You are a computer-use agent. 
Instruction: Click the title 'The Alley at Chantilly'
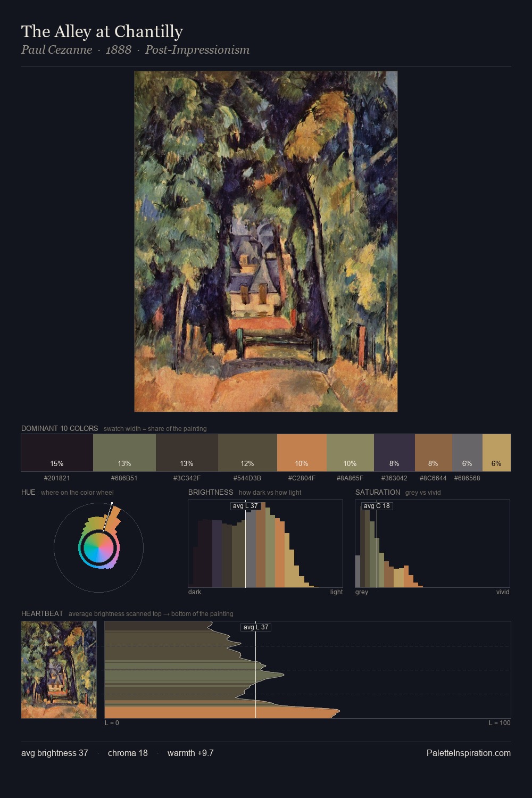[x=102, y=31]
